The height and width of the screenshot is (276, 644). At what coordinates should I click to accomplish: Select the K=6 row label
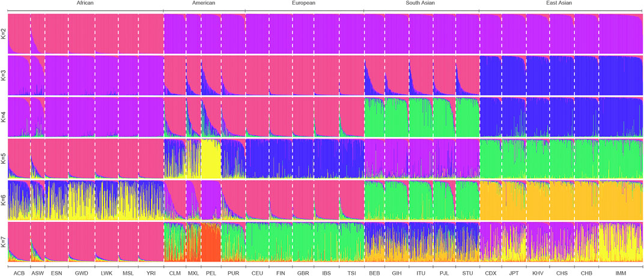point(3,200)
